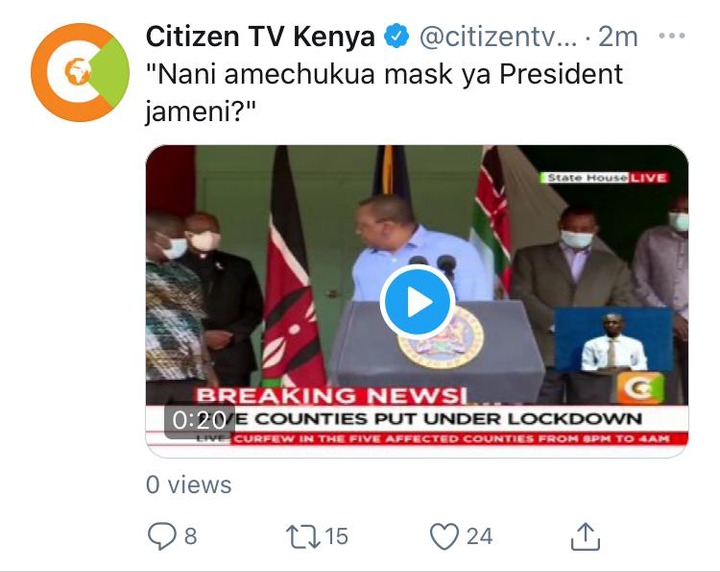Click the reply count 8
This screenshot has height=572, width=720.
[x=191, y=536]
